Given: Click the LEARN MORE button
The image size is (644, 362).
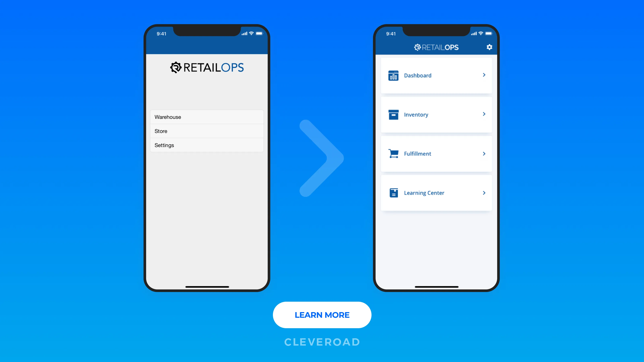Looking at the screenshot, I should point(322,315).
